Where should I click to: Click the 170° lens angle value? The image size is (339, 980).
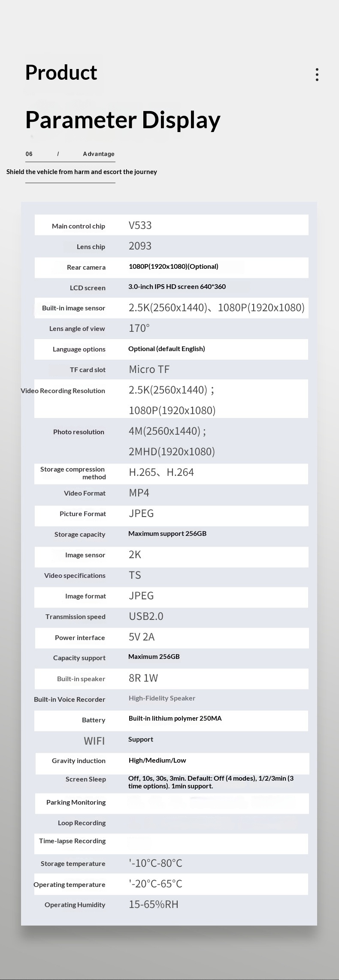click(x=139, y=328)
